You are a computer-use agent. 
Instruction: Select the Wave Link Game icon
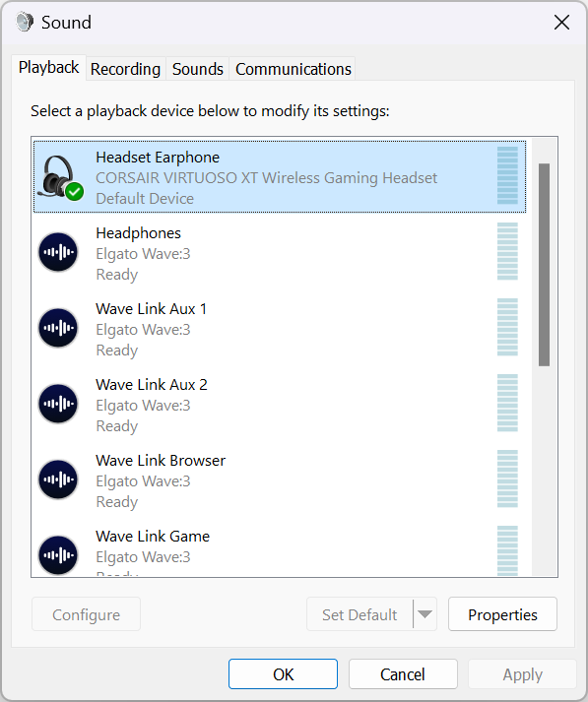(x=58, y=554)
